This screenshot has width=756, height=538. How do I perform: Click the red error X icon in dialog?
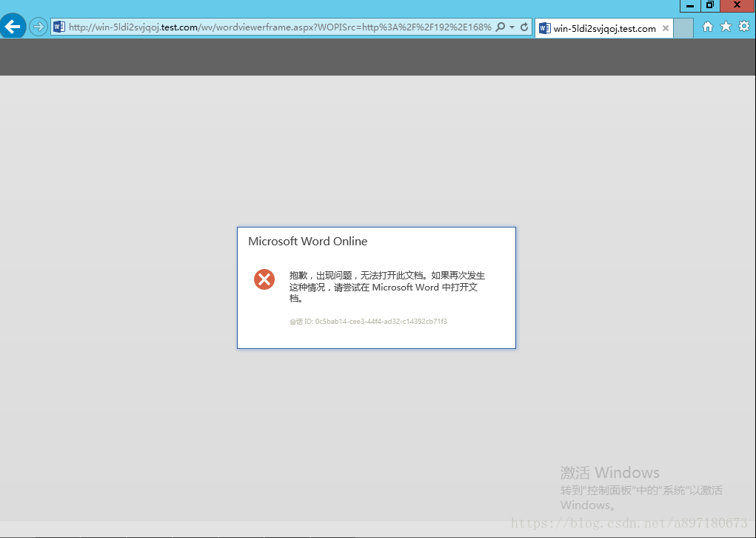(264, 279)
